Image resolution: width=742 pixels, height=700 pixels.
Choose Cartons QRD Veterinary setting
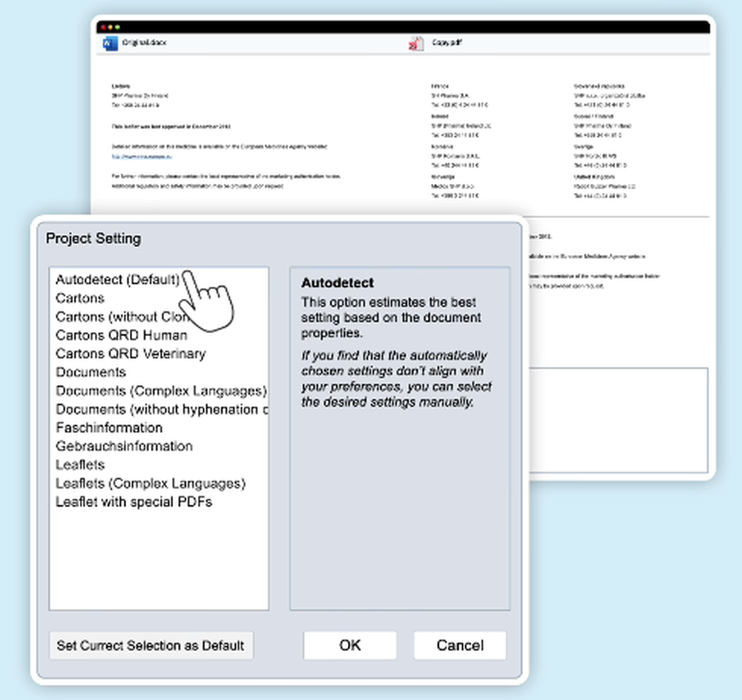[x=131, y=354]
